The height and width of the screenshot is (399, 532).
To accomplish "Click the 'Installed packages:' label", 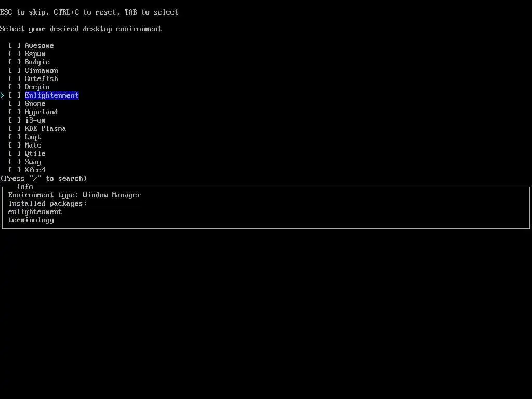I will 47,203.
